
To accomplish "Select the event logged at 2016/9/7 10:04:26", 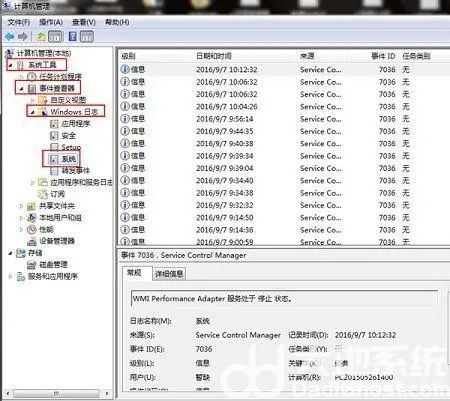I will tap(284, 107).
